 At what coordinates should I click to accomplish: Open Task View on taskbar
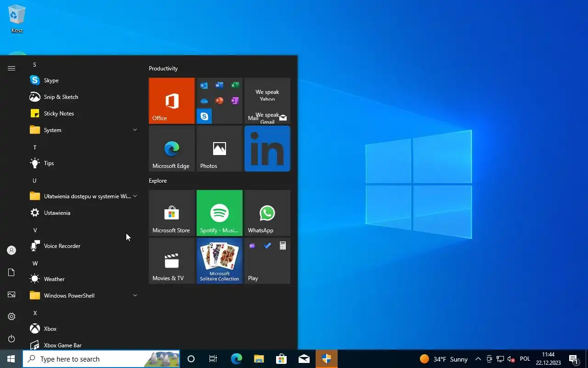(x=213, y=359)
